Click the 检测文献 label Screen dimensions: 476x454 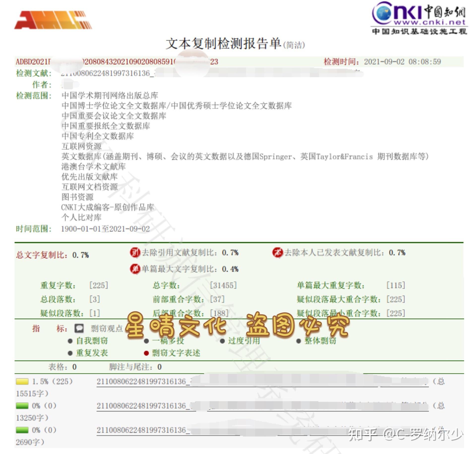pyautogui.click(x=34, y=73)
